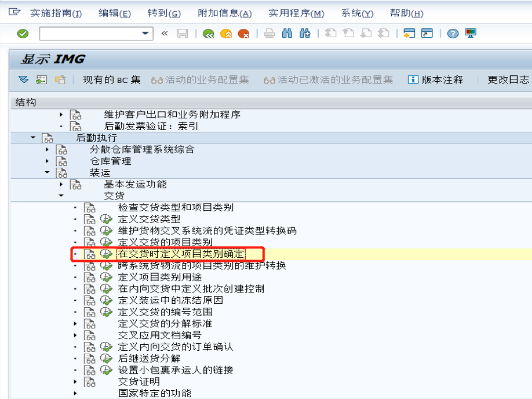
Task: Click the Generate Shortcut icon
Action: pos(427,33)
